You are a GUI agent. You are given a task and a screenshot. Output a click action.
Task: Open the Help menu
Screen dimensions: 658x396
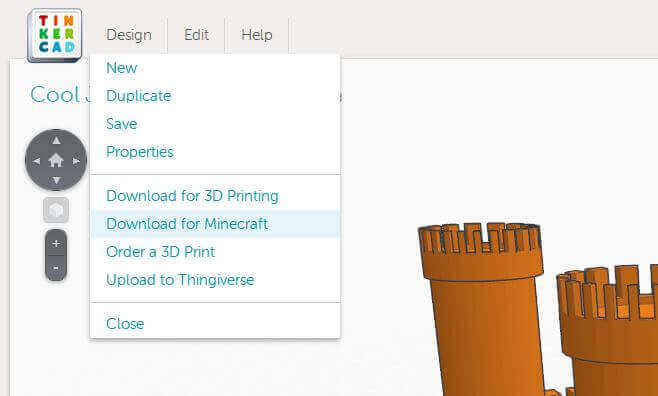pos(257,35)
